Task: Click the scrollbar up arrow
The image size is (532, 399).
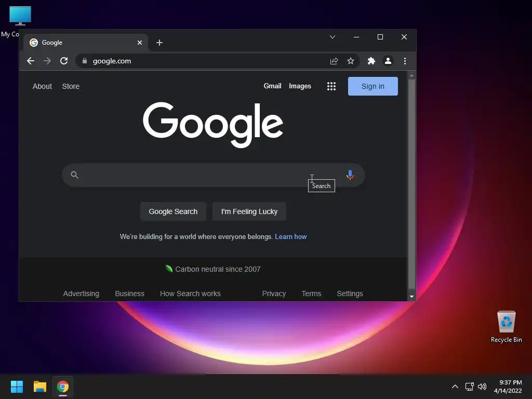Action: point(411,75)
